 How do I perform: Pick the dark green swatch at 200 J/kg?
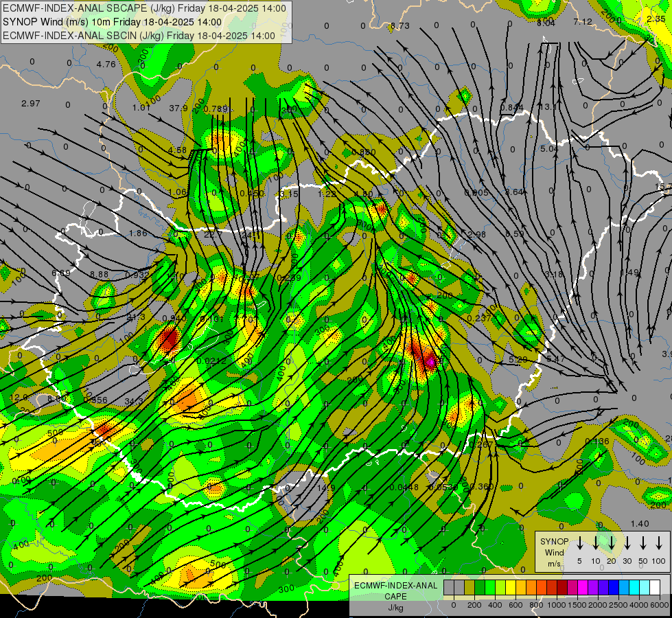480,587
